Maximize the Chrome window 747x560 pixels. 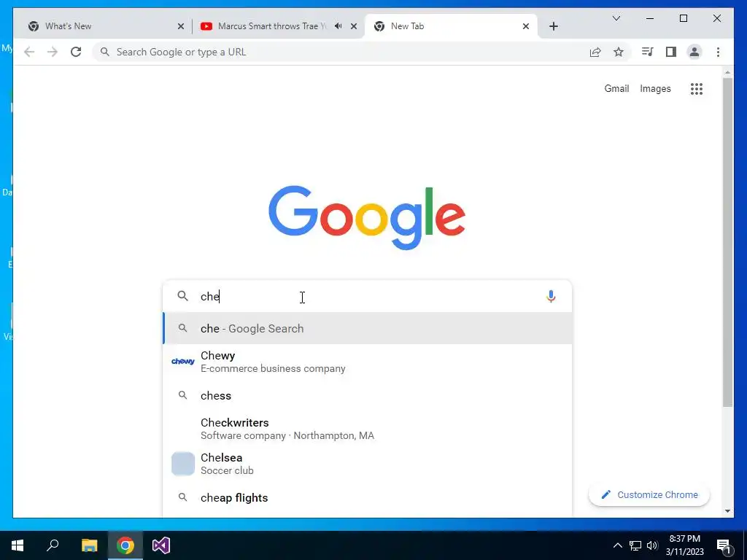(x=683, y=18)
